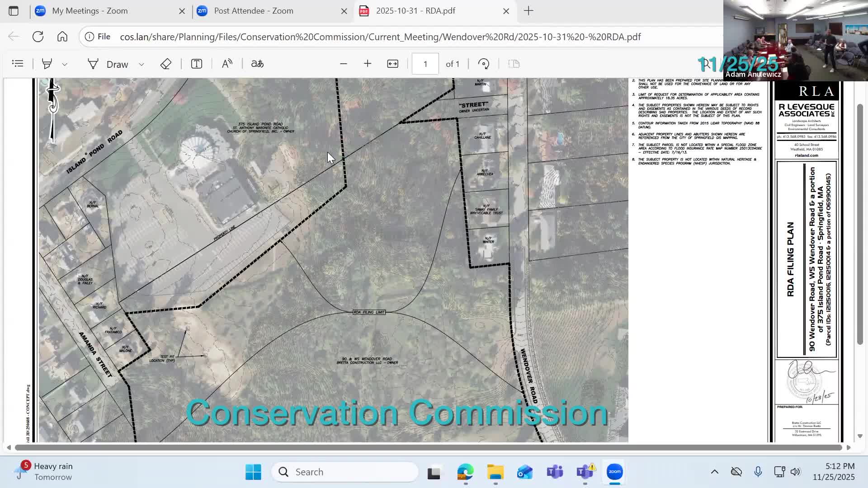Open the highlighter color dropdown
The width and height of the screenshot is (868, 488).
tap(65, 64)
